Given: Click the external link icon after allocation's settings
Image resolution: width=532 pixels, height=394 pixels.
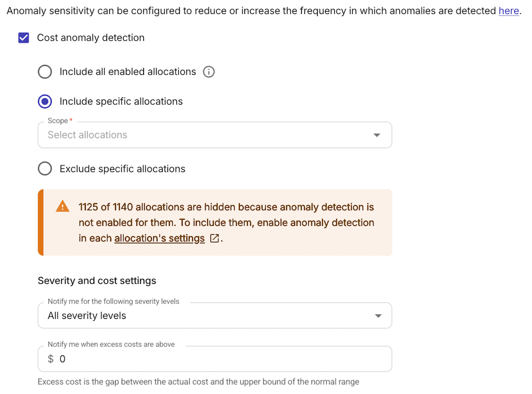Looking at the screenshot, I should click(x=214, y=238).
